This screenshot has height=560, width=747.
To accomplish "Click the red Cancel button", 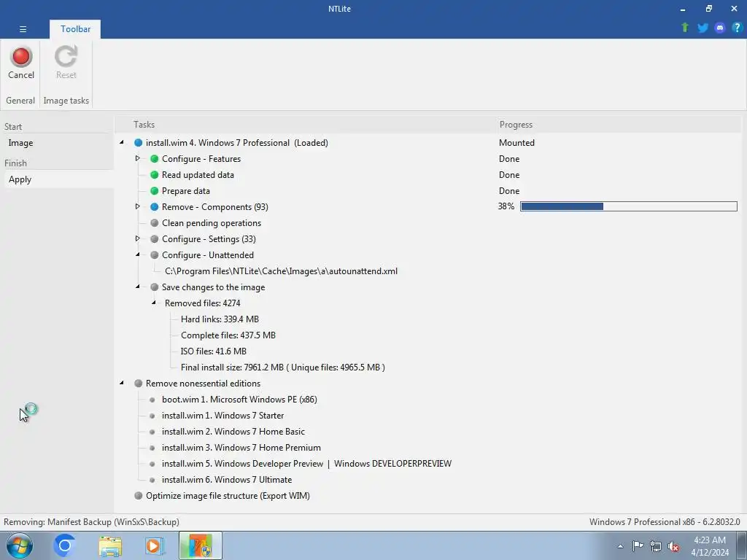I will click(x=21, y=63).
